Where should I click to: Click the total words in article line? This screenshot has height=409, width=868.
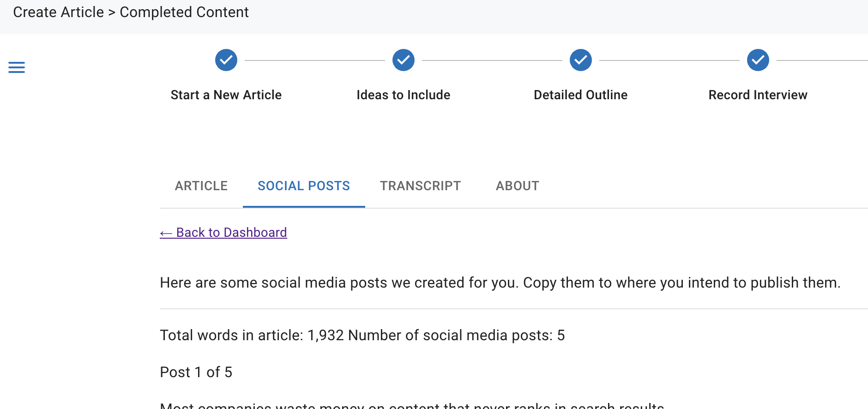362,335
